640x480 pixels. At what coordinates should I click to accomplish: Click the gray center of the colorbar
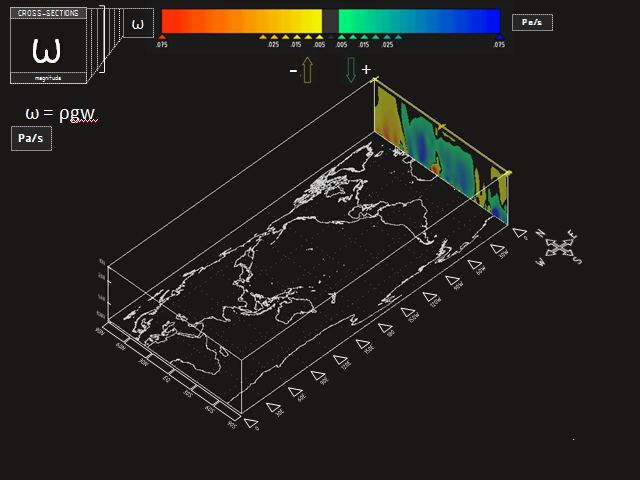tap(330, 21)
